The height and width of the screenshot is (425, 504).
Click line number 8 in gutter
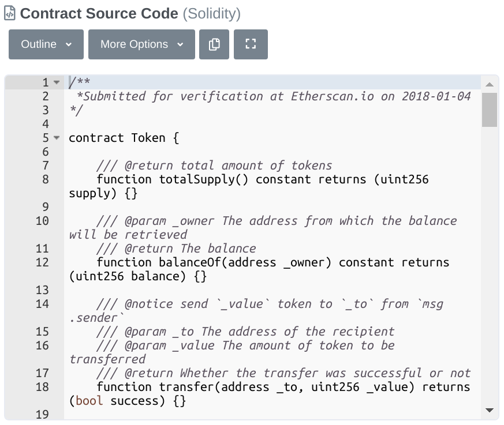point(46,179)
